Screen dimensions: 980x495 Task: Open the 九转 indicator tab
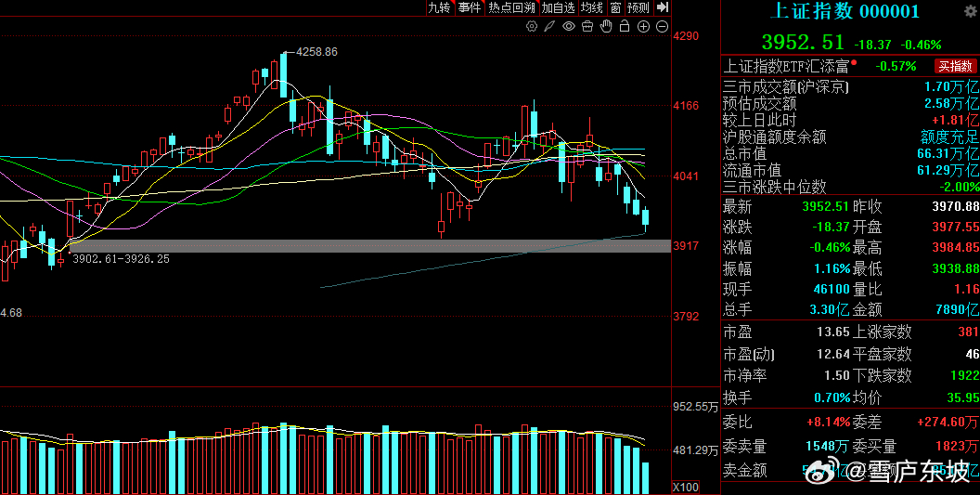click(x=439, y=7)
